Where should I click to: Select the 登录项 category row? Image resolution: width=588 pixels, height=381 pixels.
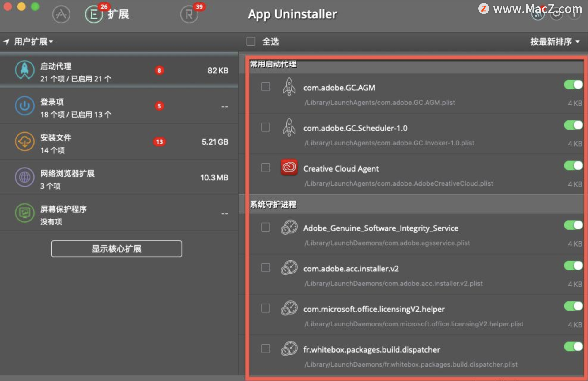119,106
